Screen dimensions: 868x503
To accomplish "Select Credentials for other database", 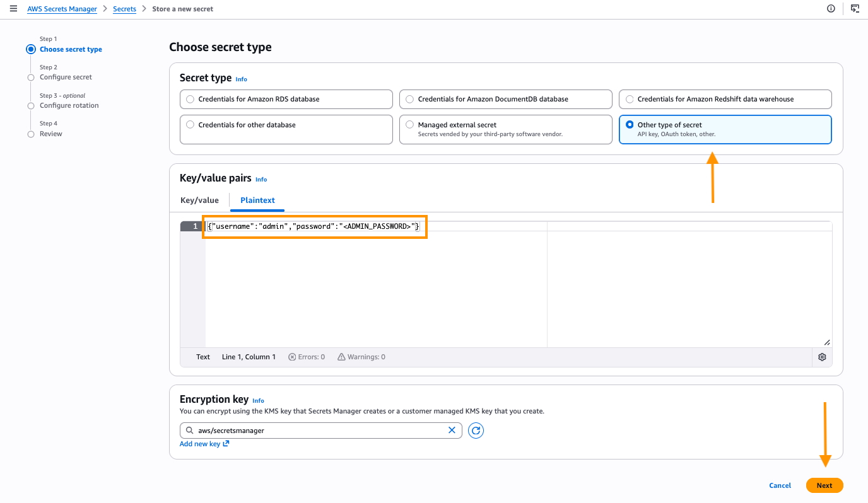I will pos(286,129).
